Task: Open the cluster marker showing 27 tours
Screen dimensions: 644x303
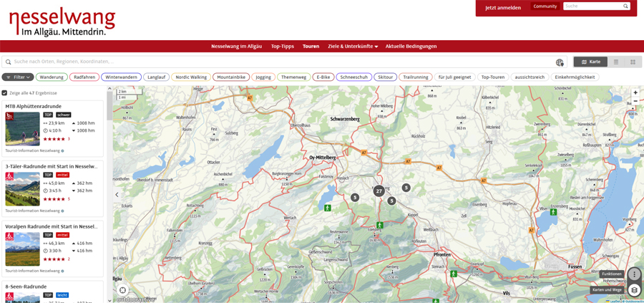Action: 379,191
